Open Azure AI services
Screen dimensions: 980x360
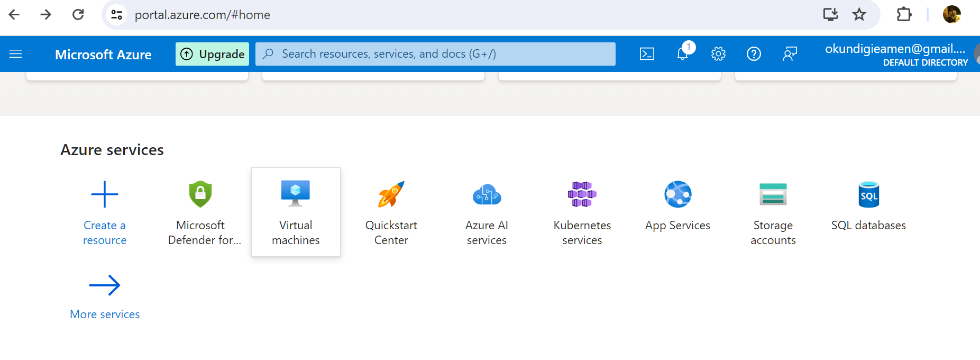[487, 212]
